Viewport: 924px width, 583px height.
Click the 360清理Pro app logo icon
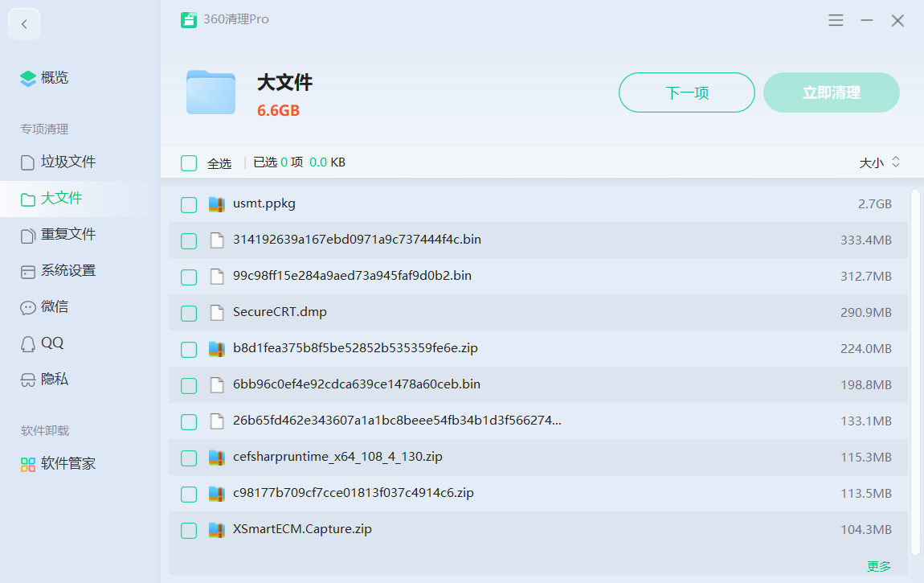click(x=189, y=20)
